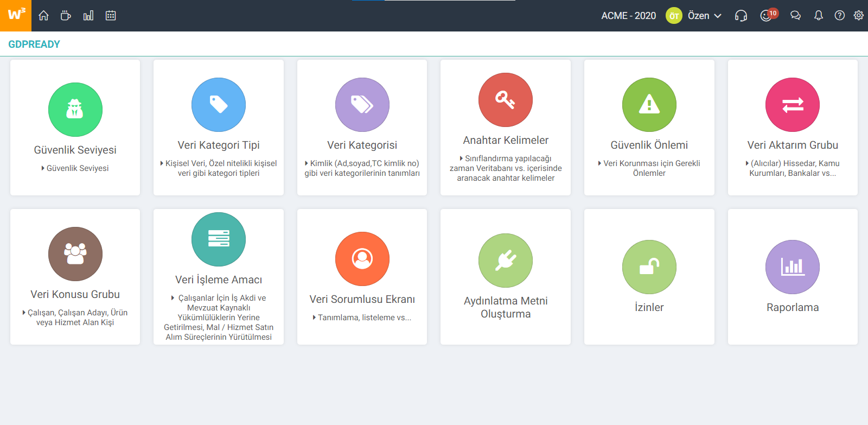The height and width of the screenshot is (425, 868).
Task: Open the Güvenlik Seviyesi green spy icon
Action: 75,110
